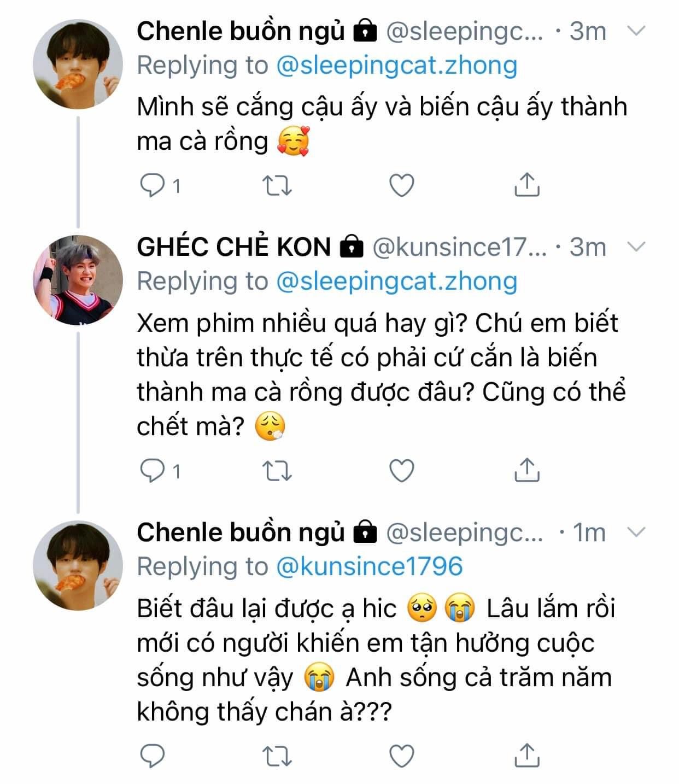Open chevron menu on the 1m tweet
This screenshot has width=679, height=784.
[x=637, y=532]
